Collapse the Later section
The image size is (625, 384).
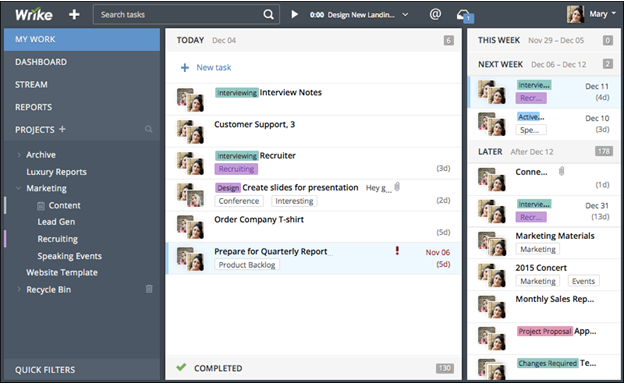click(x=545, y=152)
